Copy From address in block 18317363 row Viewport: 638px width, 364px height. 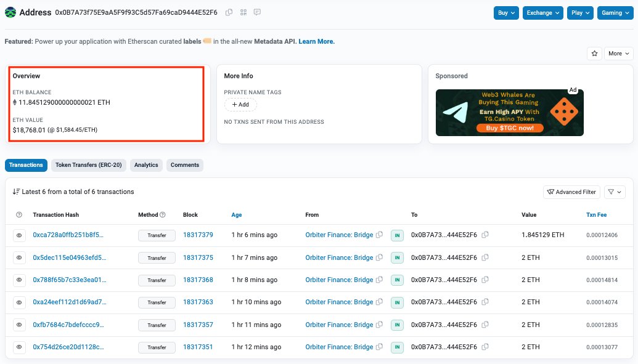pos(379,302)
